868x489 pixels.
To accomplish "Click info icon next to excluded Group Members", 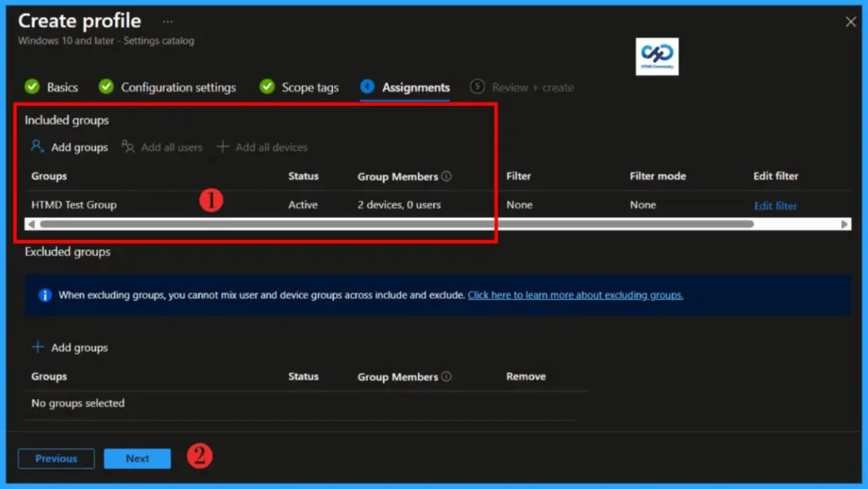I will (x=446, y=376).
